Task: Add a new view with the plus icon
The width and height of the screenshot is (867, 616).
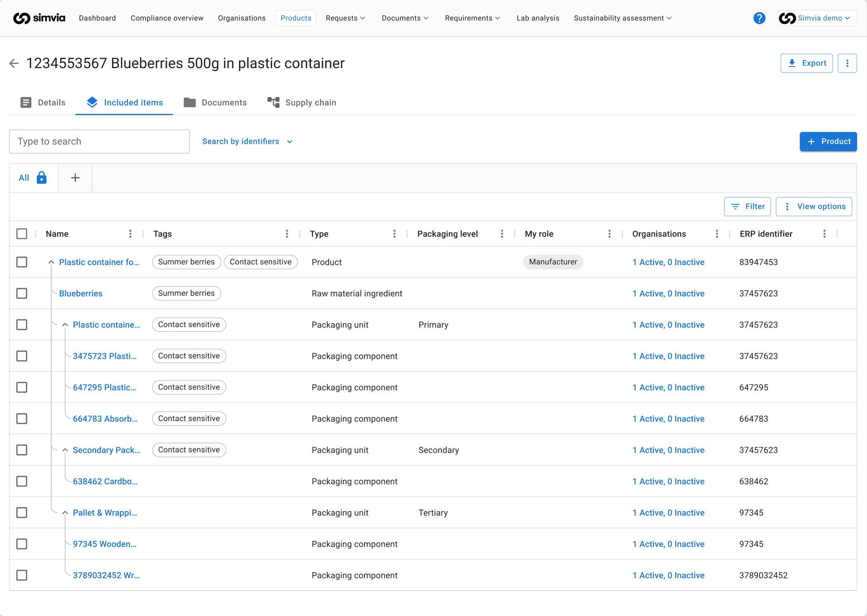Action: [75, 178]
